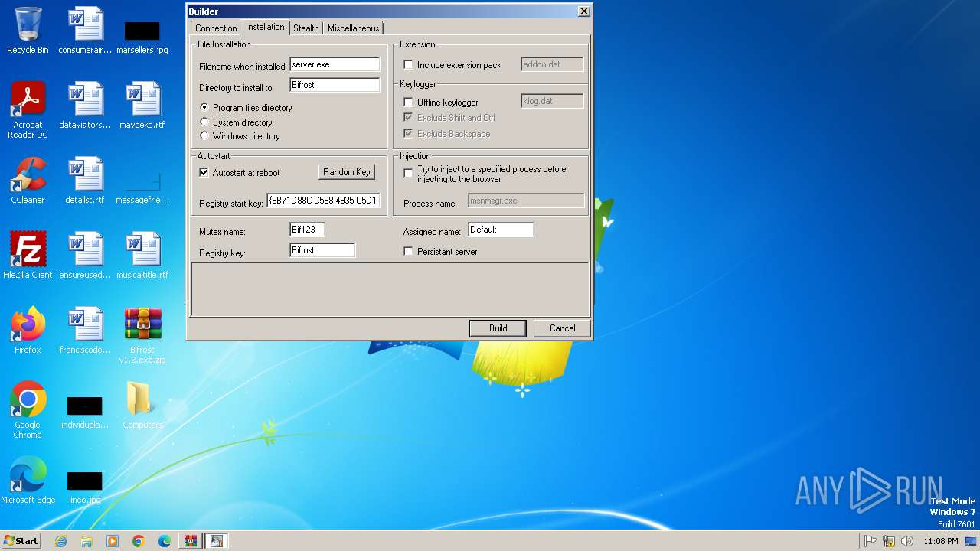Click the Assigned name field
Image resolution: width=980 pixels, height=551 pixels.
coord(501,230)
